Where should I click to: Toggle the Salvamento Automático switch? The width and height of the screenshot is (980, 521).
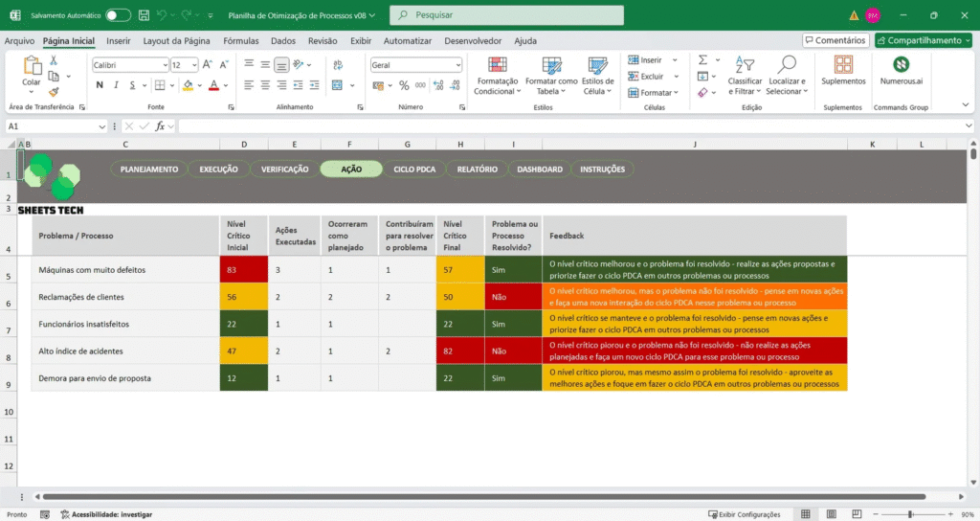[x=118, y=15]
